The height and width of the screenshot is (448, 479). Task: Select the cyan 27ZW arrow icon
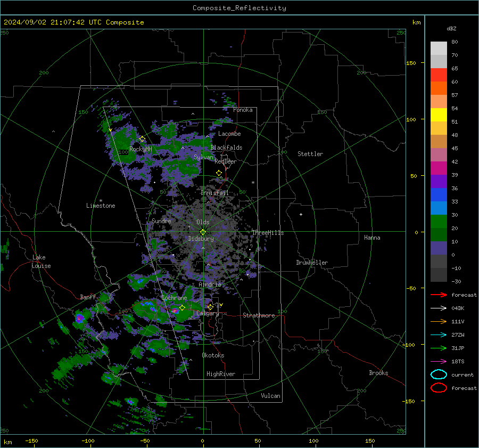point(439,335)
